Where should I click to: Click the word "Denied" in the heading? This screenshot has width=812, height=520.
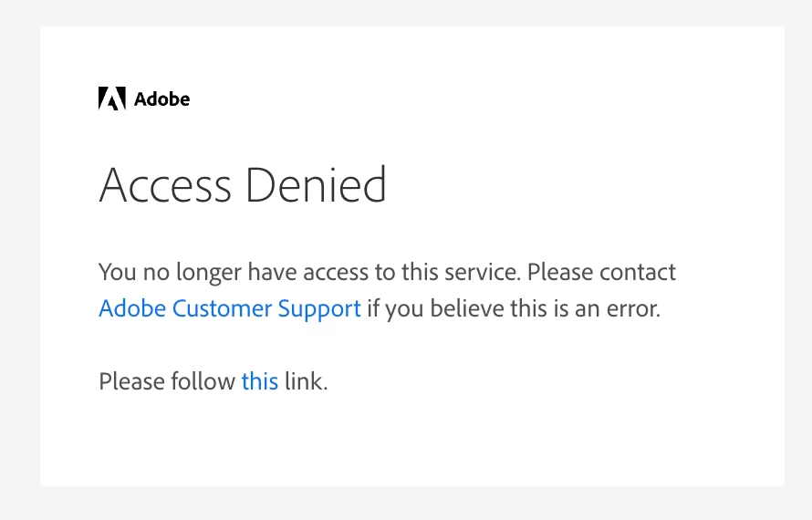pyautogui.click(x=317, y=185)
